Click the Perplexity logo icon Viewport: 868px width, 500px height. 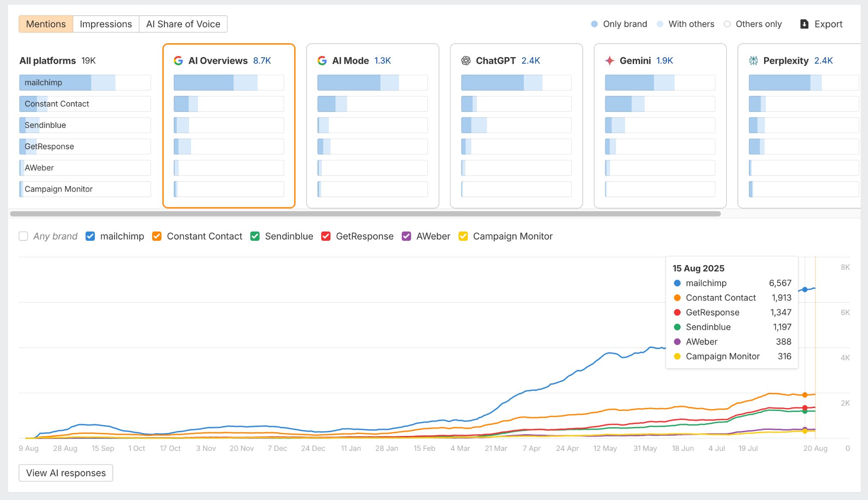[x=753, y=60]
